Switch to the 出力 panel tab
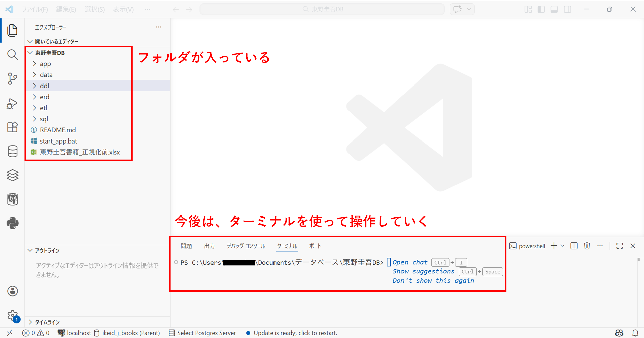The width and height of the screenshot is (644, 338). (209, 246)
